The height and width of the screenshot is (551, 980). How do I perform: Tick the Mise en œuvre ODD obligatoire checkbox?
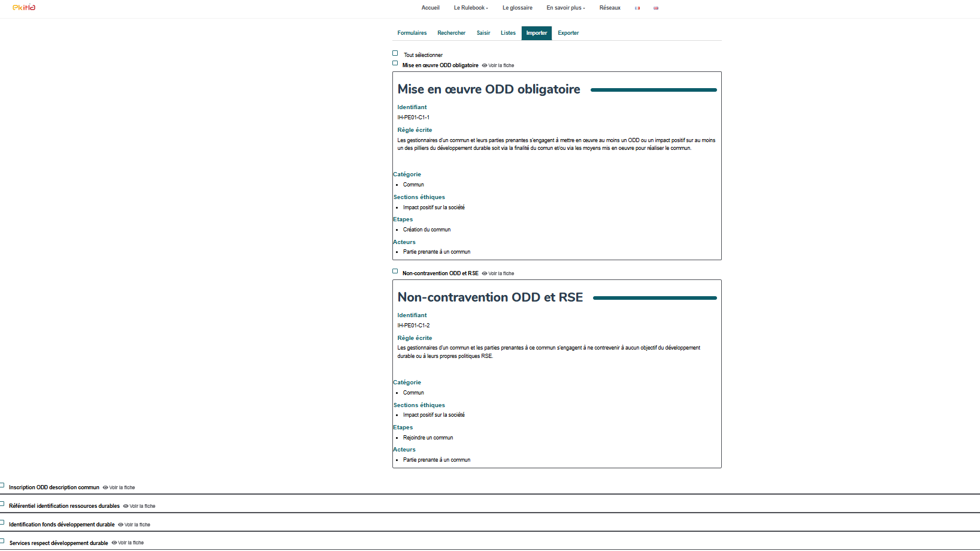coord(395,63)
